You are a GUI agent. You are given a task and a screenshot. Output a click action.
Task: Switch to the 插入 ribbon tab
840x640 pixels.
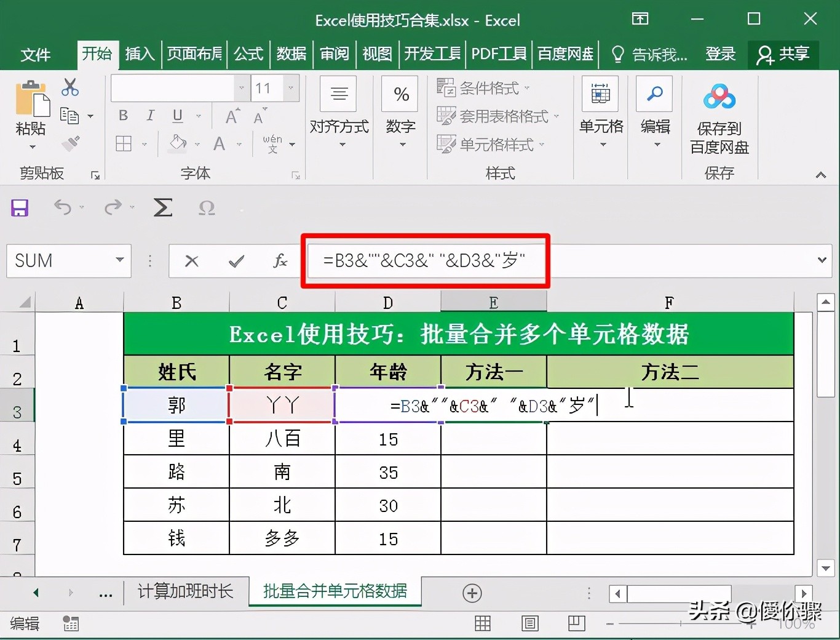point(140,54)
